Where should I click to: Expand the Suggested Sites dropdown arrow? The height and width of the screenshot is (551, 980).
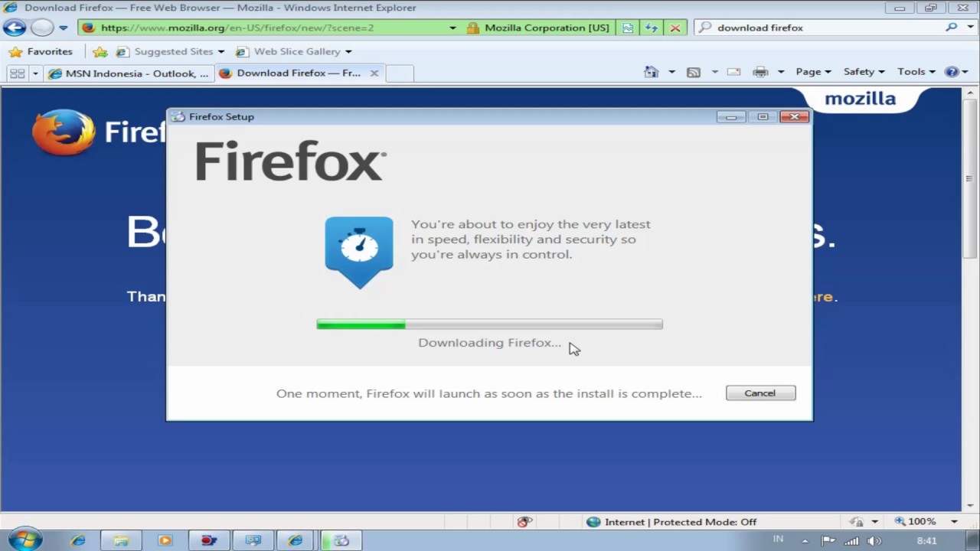click(x=221, y=51)
